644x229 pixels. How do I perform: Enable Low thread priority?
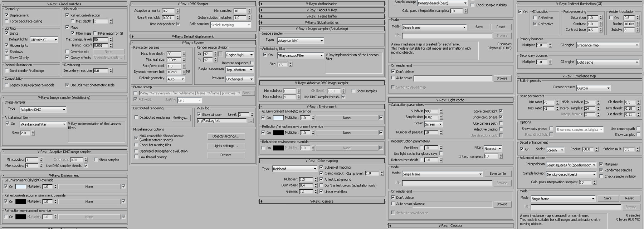tap(136, 157)
